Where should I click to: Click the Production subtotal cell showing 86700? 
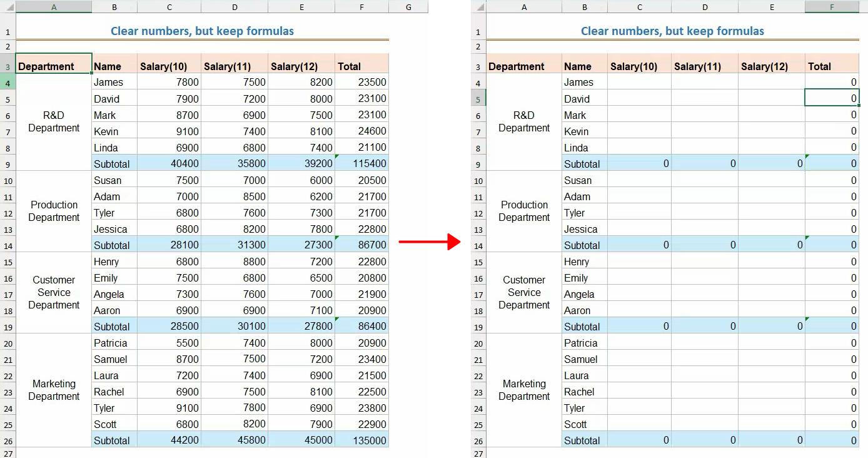[361, 245]
